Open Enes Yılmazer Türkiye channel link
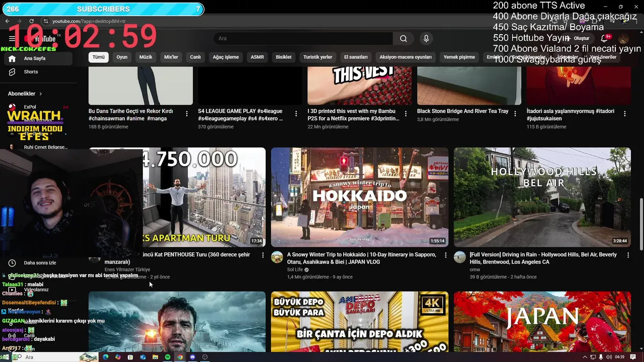Screen dimensions: 644x362 pyautogui.click(x=127, y=269)
